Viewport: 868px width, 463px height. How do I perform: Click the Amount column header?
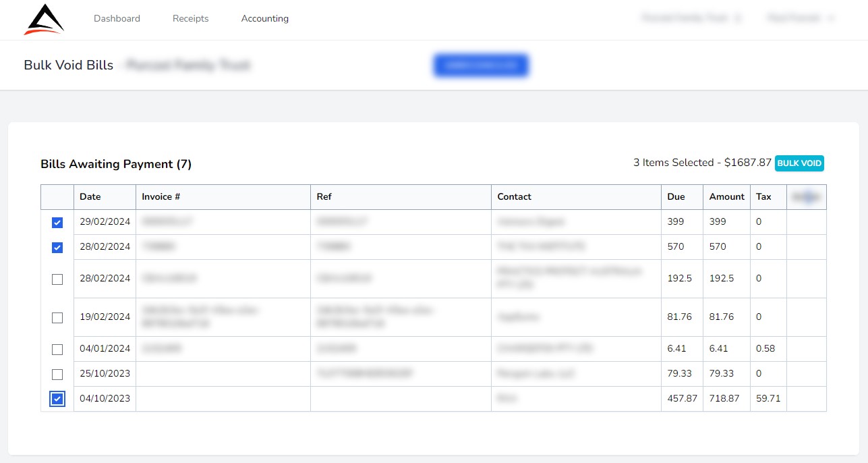[x=726, y=197]
